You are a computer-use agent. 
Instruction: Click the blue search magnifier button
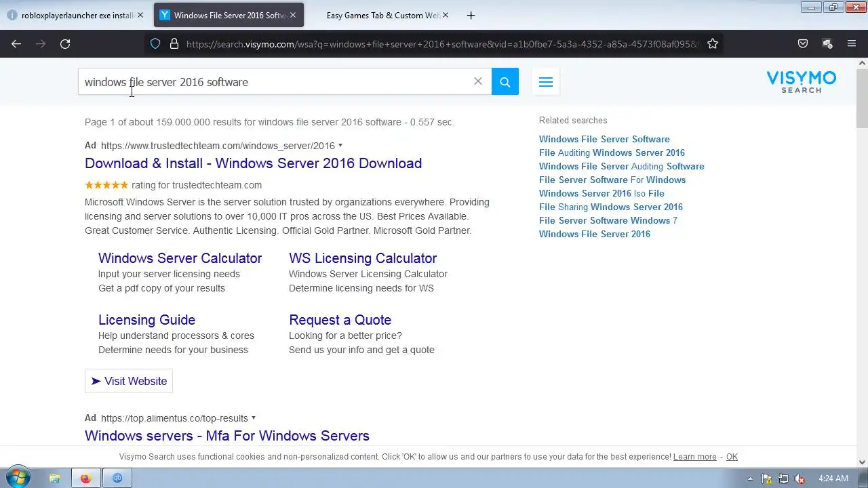pos(505,81)
